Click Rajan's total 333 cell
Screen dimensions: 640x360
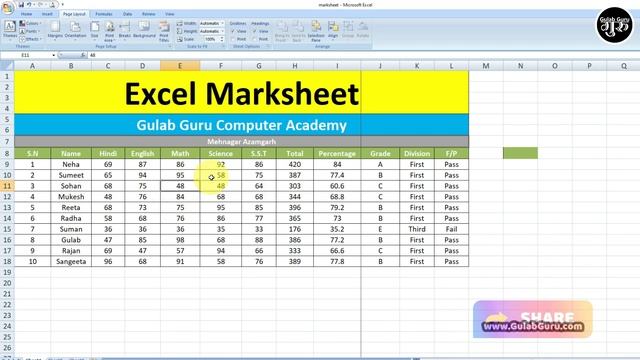[x=295, y=251]
